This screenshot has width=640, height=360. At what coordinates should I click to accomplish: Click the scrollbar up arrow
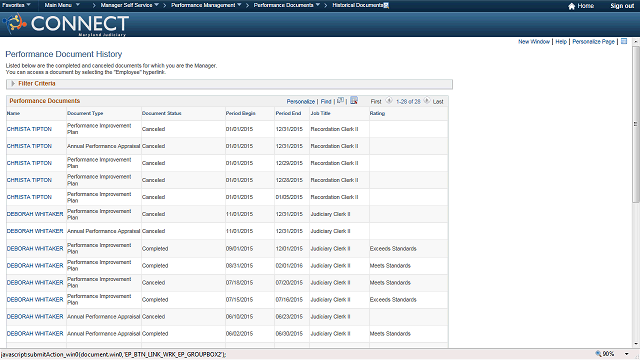(636, 42)
